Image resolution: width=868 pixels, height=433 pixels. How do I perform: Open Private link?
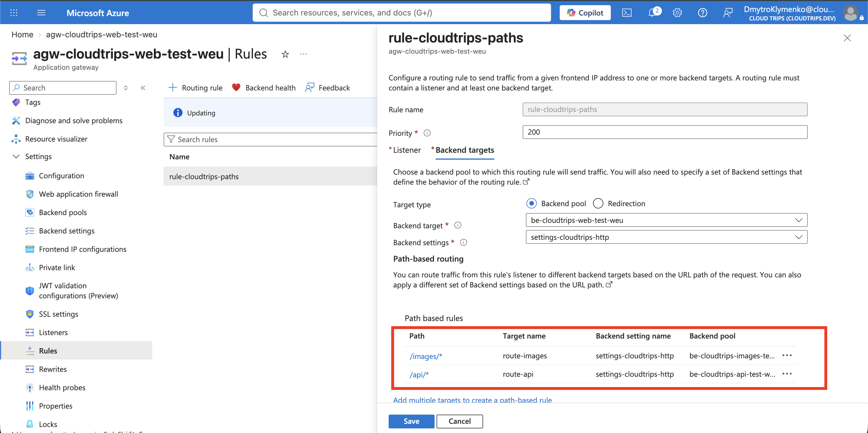coord(57,268)
